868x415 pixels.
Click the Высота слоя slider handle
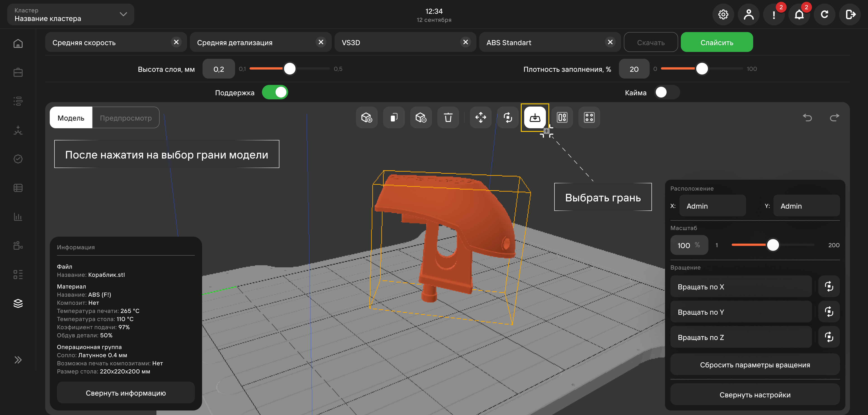[x=289, y=69]
